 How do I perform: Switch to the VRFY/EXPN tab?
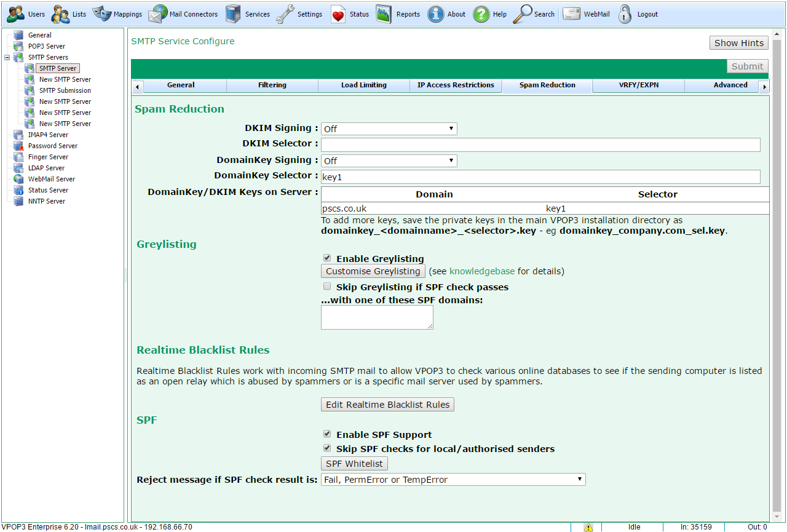[639, 85]
